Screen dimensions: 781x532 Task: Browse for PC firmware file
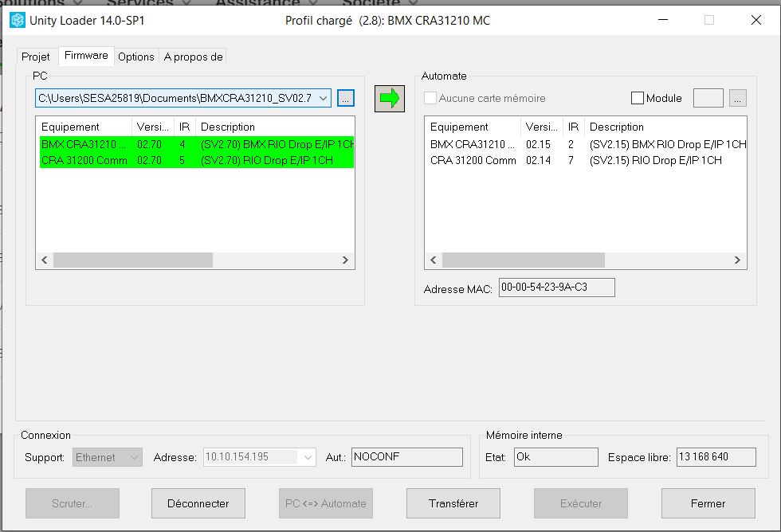pos(346,98)
